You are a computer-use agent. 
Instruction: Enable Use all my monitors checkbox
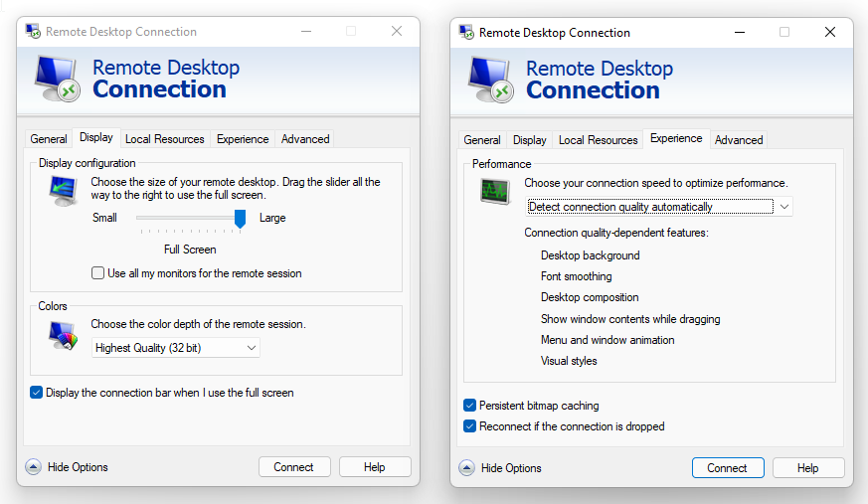98,272
